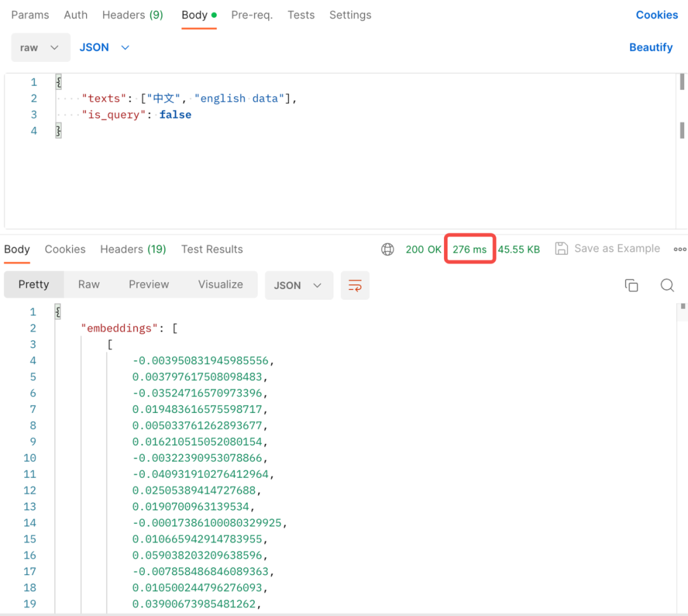Click the network globe icon
The image size is (688, 616).
[387, 249]
